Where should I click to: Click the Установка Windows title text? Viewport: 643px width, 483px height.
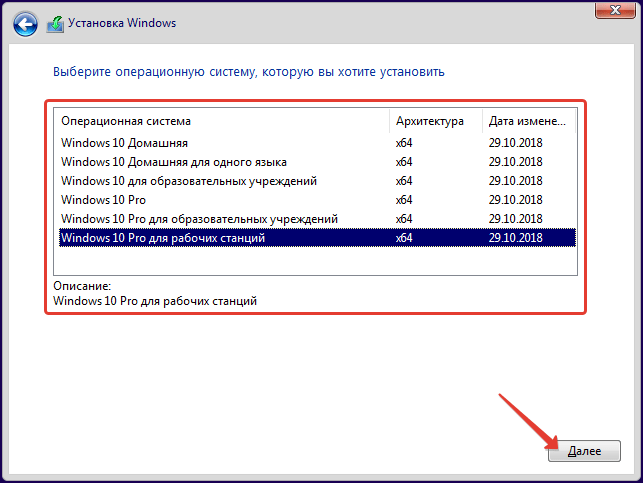pos(122,23)
